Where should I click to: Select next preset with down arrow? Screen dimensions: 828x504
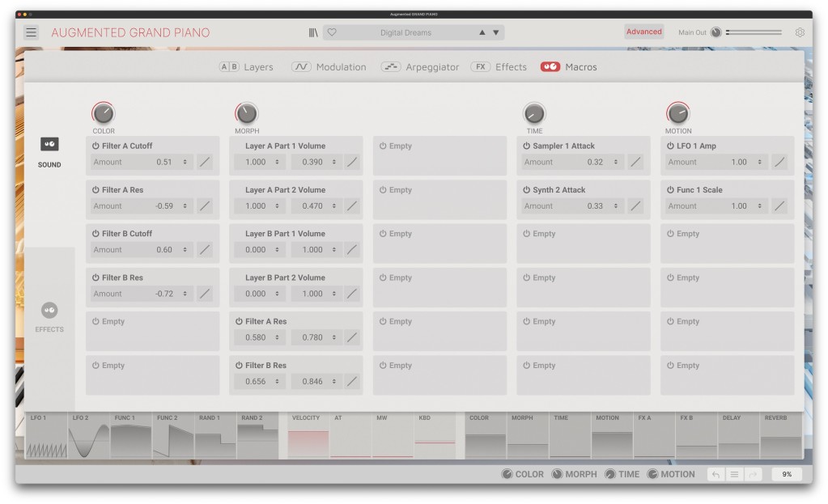click(x=496, y=32)
